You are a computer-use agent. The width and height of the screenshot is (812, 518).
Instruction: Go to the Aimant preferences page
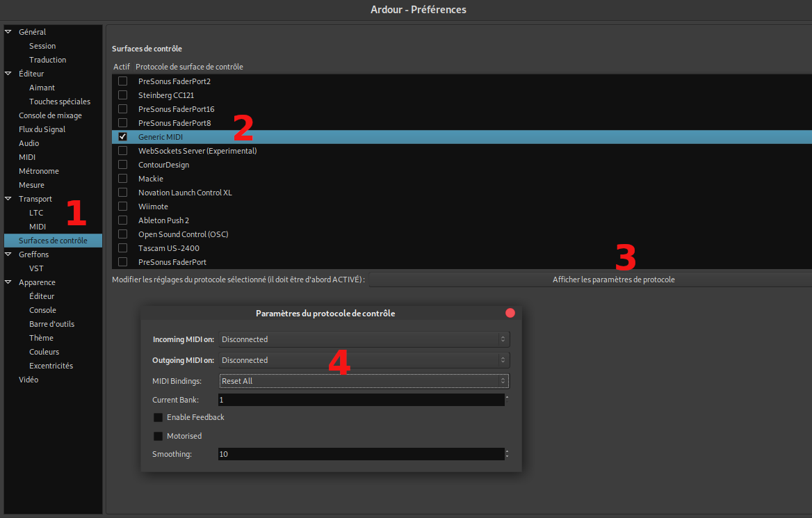tap(42, 88)
